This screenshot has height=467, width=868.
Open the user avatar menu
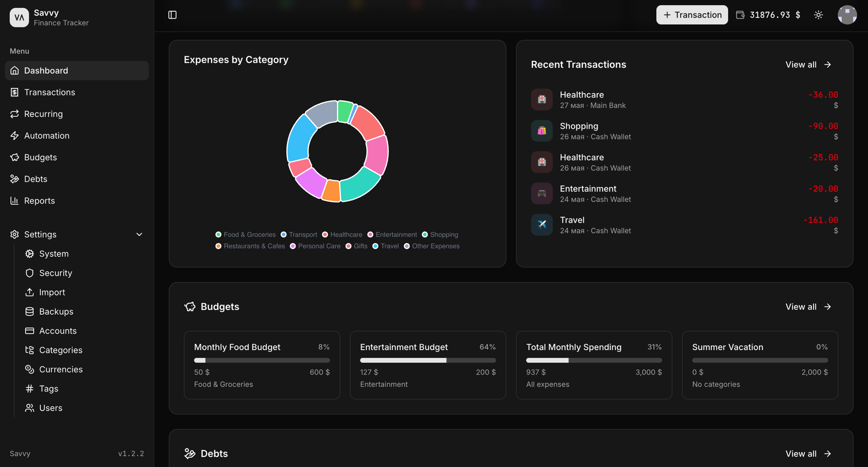point(847,15)
